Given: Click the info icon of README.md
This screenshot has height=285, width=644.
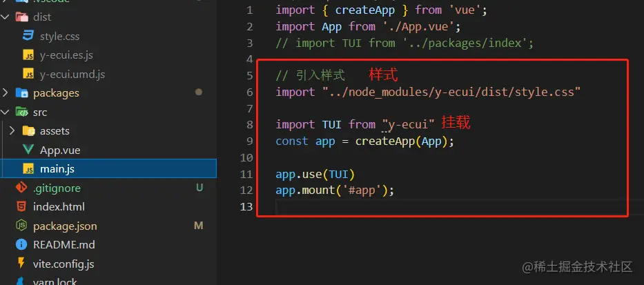Looking at the screenshot, I should click(21, 245).
